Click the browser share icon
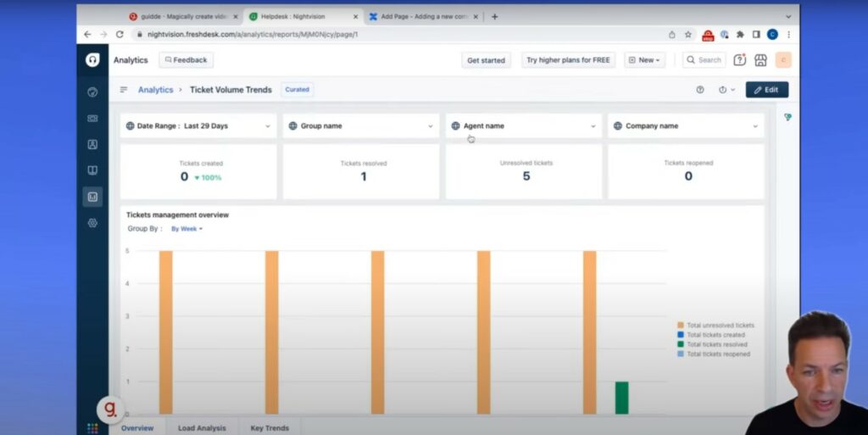This screenshot has width=868, height=435. tap(671, 34)
